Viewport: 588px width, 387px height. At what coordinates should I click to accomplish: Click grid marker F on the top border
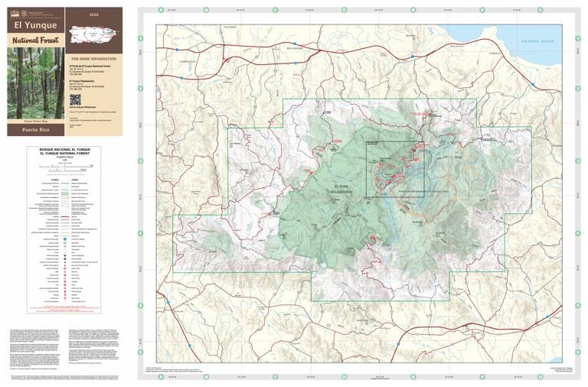click(x=482, y=10)
